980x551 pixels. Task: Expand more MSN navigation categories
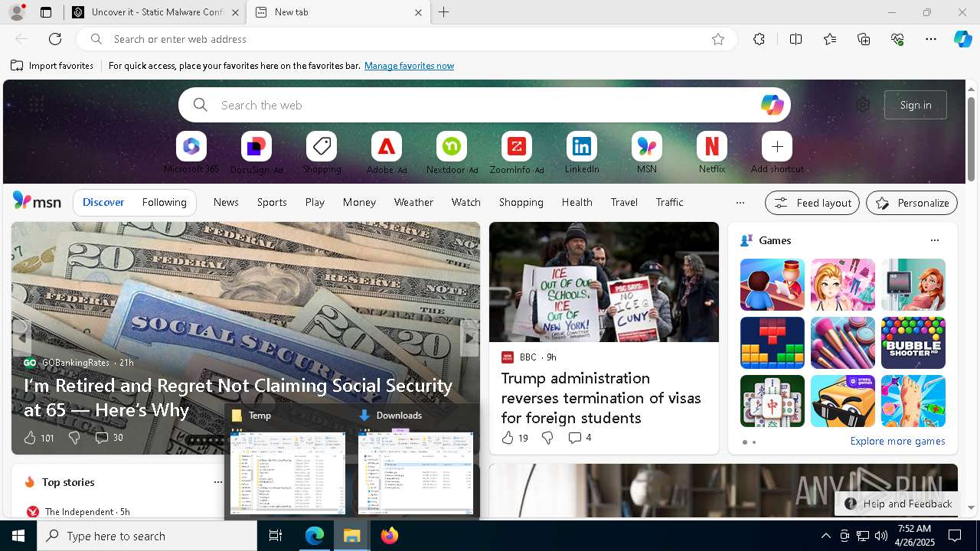coord(740,203)
